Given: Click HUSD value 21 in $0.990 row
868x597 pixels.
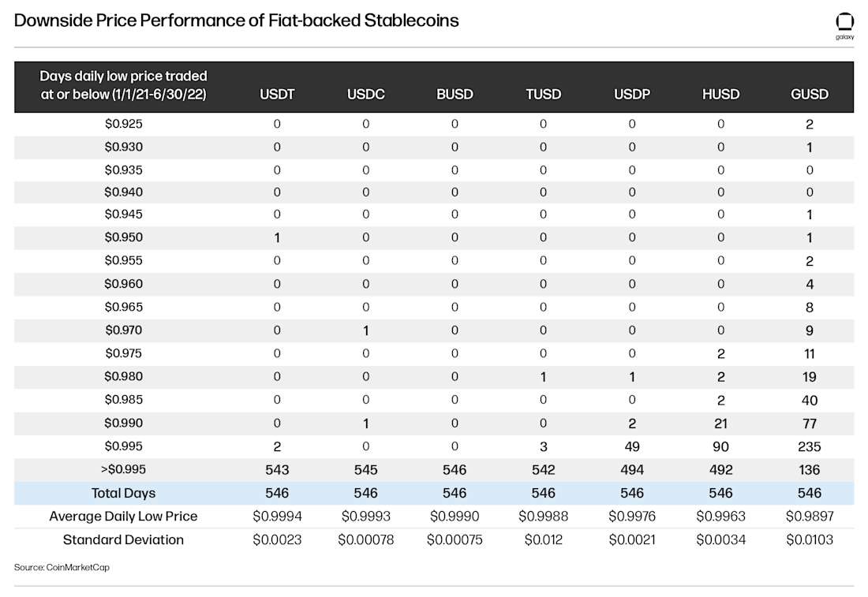Looking at the screenshot, I should (x=720, y=423).
